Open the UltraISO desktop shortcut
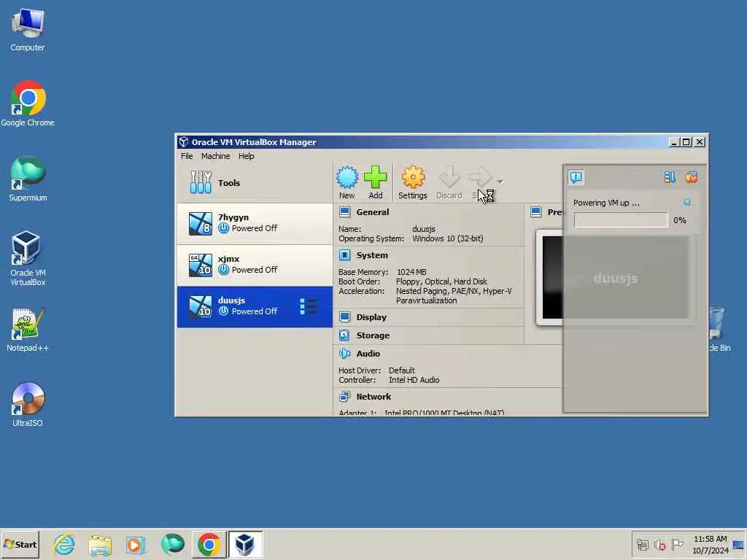747x560 pixels. tap(28, 404)
